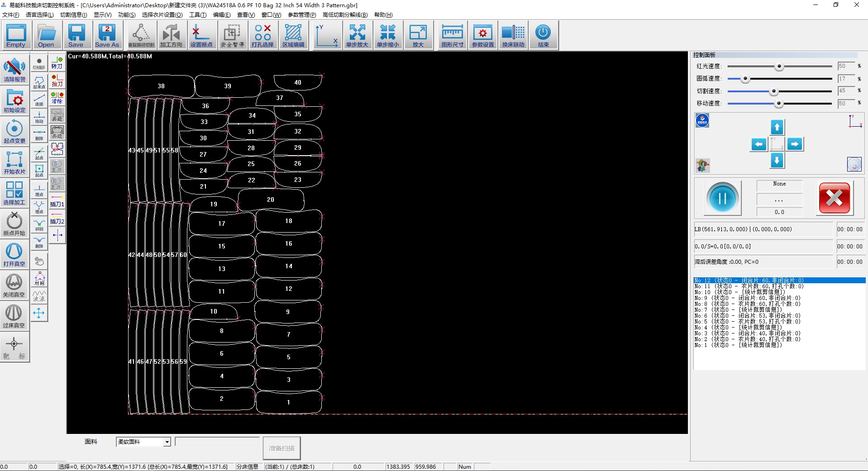The image size is (868, 471).
Task: Click 打开真空 open vacuum icon
Action: (x=14, y=255)
